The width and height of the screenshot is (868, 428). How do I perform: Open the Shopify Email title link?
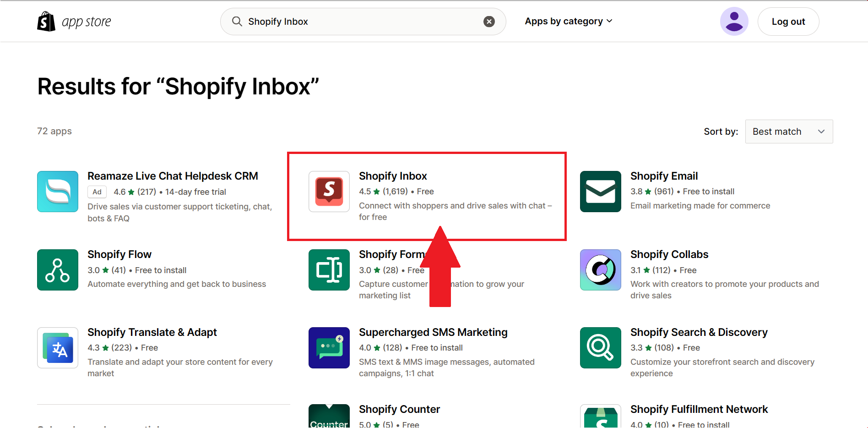click(x=664, y=176)
